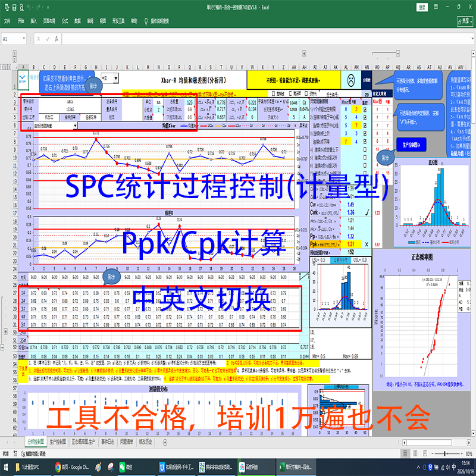Add a new sheet with plus icon
The width and height of the screenshot is (476, 476).
pos(165,442)
